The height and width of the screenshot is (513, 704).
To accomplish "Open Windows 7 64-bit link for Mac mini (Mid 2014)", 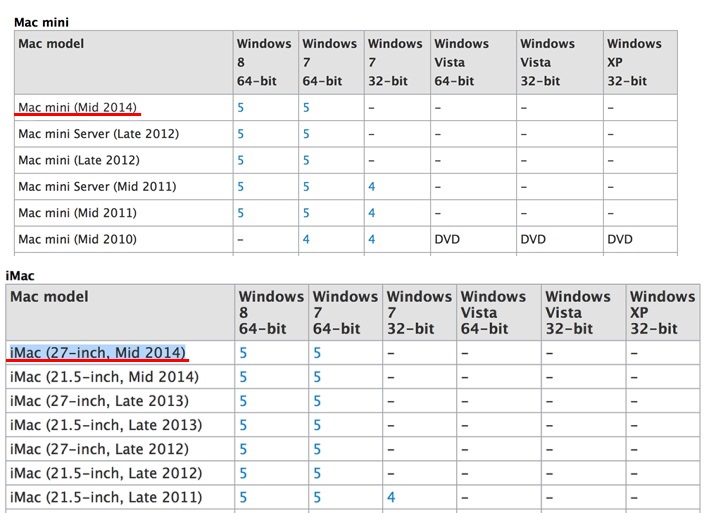I will click(306, 108).
